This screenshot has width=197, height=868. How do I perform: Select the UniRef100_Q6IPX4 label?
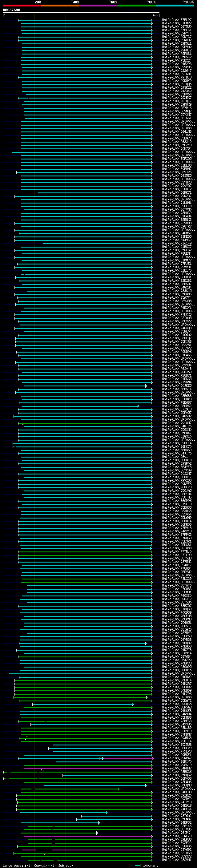[x=177, y=833]
